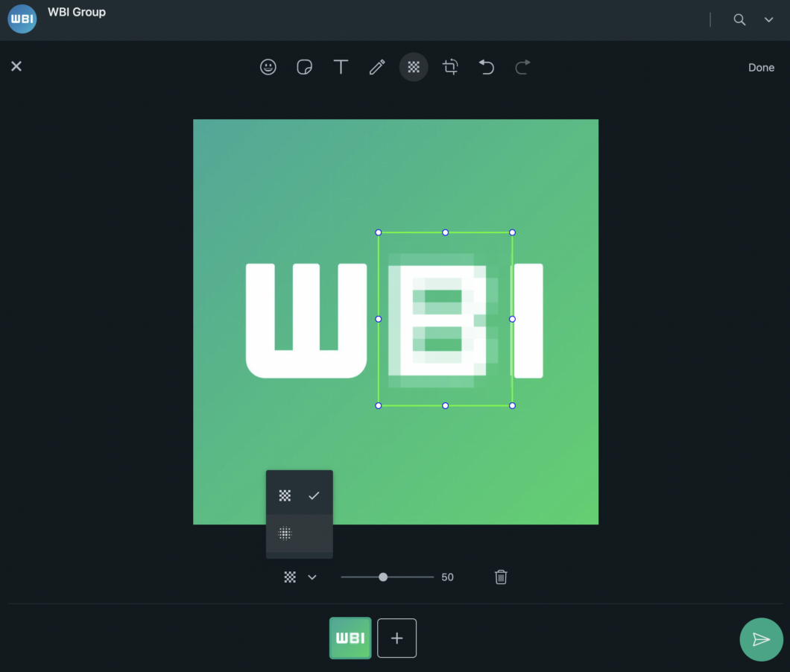Choose the checked pixelate style option
The image size is (790, 672).
[x=300, y=495]
